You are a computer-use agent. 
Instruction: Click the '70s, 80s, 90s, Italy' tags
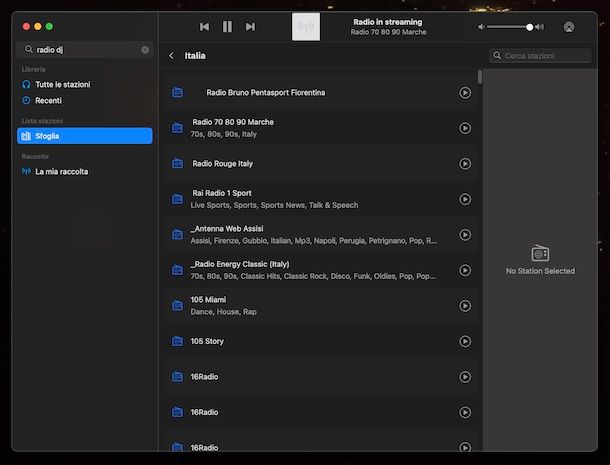tap(224, 134)
